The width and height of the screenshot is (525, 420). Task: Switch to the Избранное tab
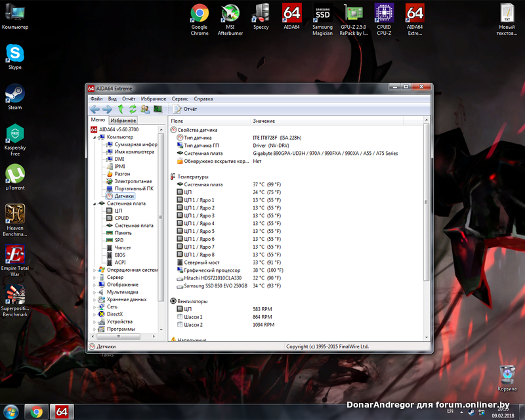(123, 121)
